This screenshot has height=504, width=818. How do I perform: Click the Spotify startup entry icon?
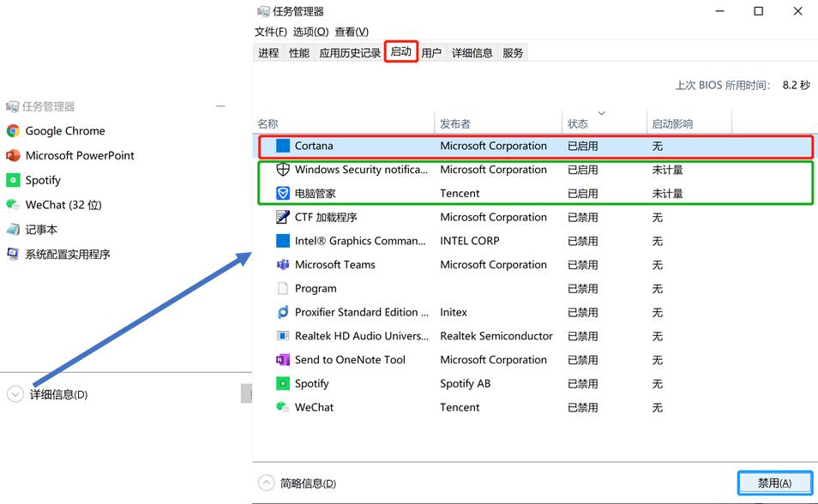click(x=283, y=383)
